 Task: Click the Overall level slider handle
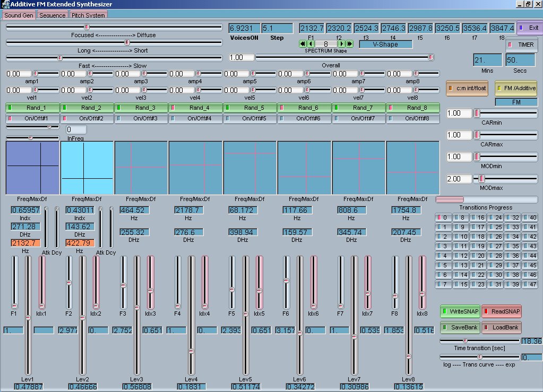[431, 57]
